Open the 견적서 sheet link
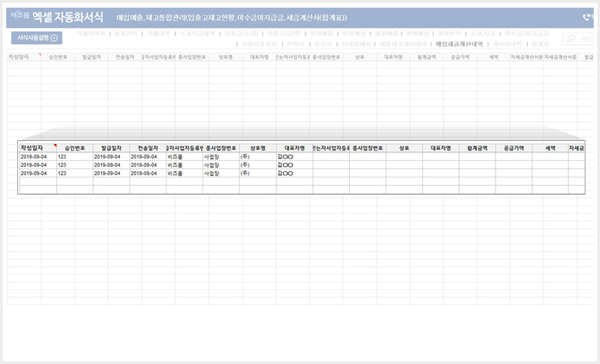The image size is (600, 364). tap(295, 44)
